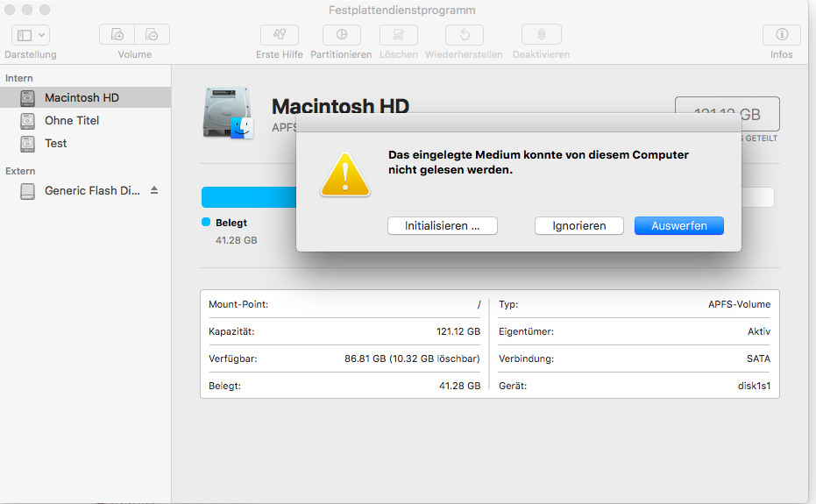
Task: Close the window with red button
Action: coord(10,10)
